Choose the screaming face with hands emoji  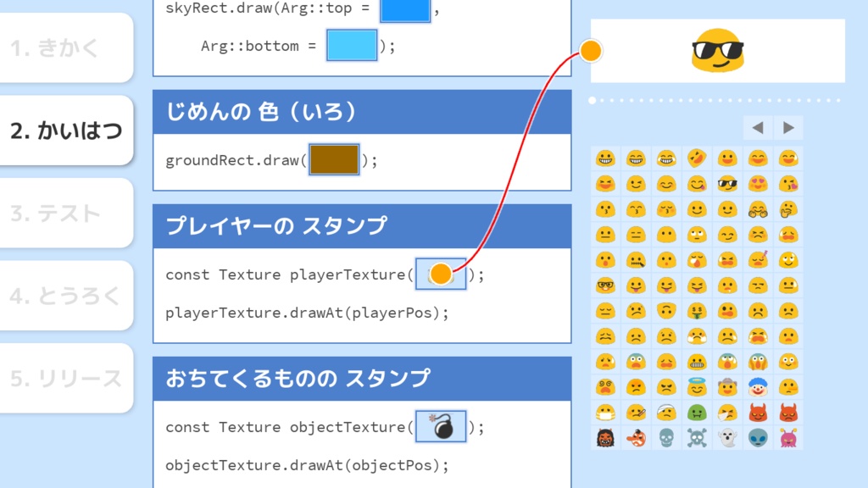click(758, 362)
